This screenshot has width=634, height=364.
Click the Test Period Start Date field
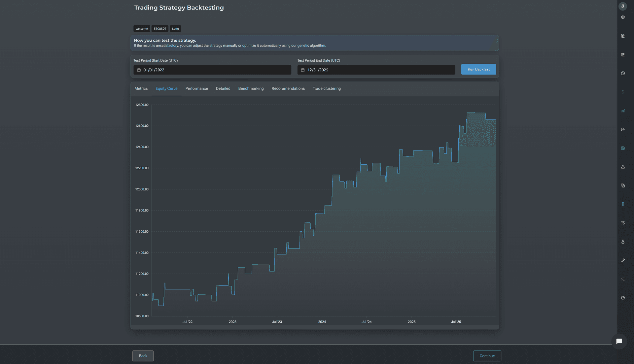tap(212, 70)
